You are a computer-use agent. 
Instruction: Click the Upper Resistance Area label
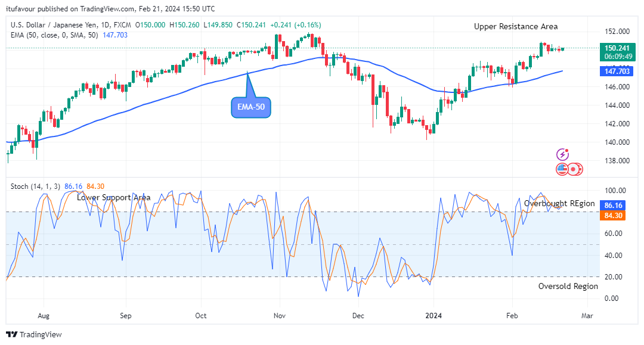pyautogui.click(x=516, y=27)
